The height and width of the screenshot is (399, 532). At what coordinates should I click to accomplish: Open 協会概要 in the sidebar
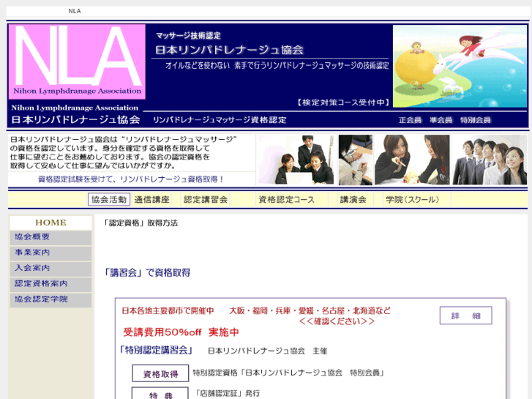tap(50, 237)
